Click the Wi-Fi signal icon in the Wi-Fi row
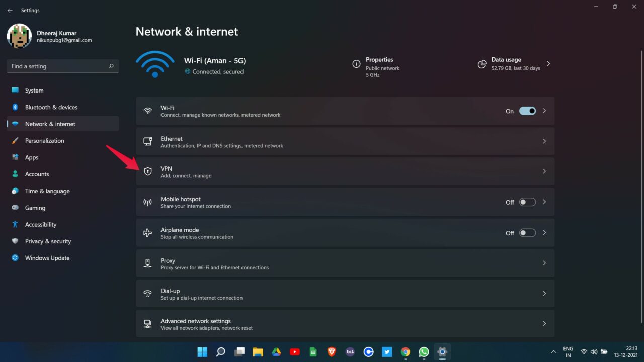644x362 pixels. (x=147, y=111)
